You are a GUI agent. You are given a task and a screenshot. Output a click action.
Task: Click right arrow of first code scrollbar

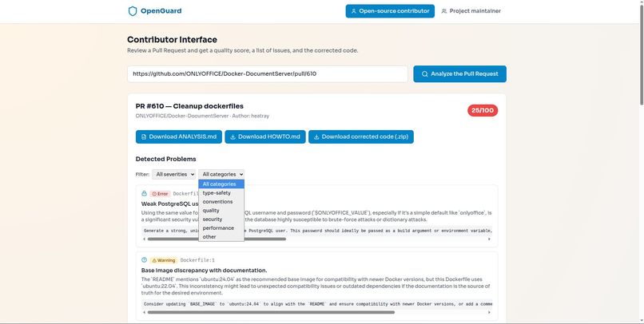coord(489,239)
